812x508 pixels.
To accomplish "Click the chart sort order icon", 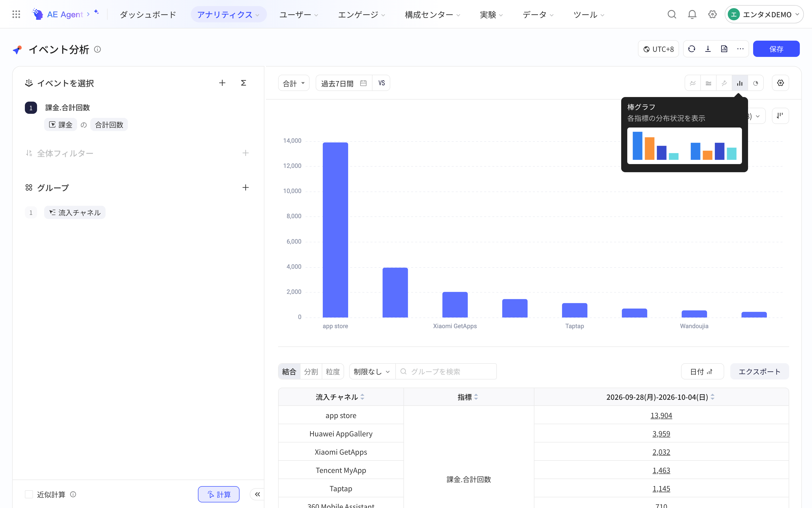I will (781, 116).
